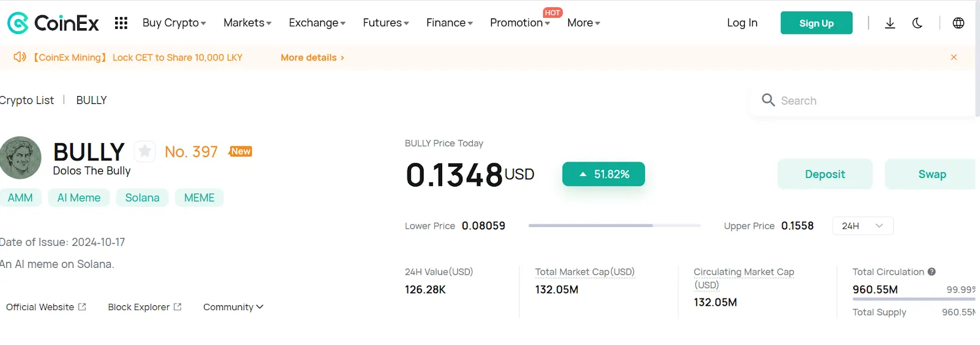
Task: Click the BULLY breadcrumb text
Action: [91, 100]
